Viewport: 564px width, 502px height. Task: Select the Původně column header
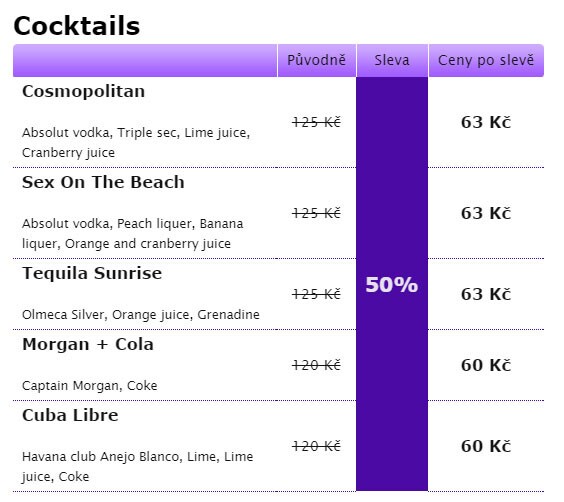(317, 60)
